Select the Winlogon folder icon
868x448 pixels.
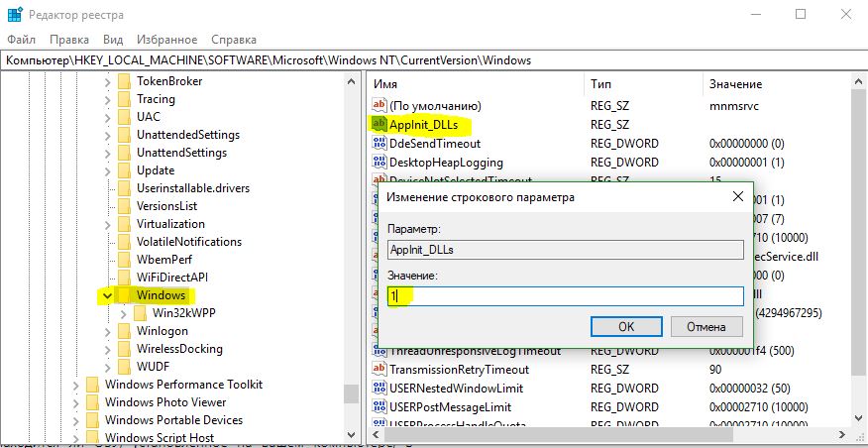point(125,331)
